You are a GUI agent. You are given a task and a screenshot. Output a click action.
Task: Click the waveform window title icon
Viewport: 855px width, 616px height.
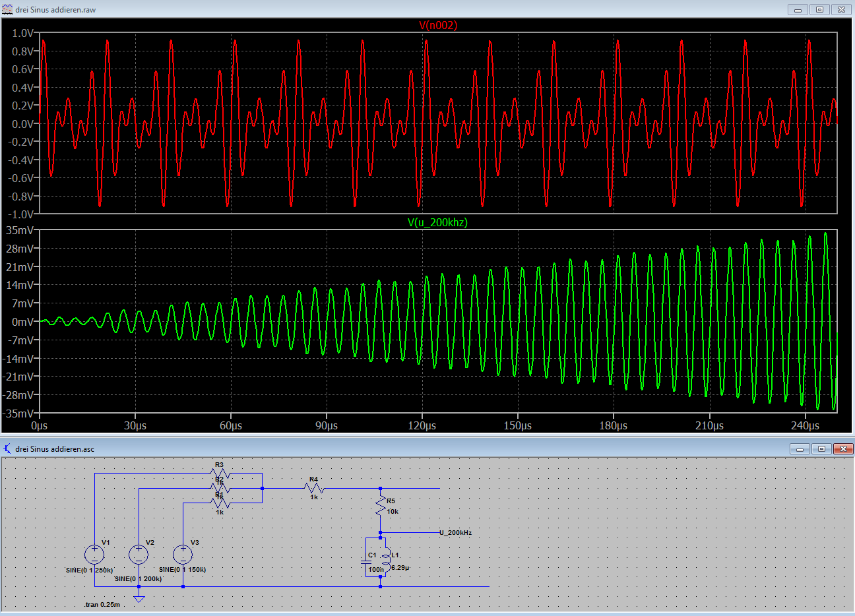7,10
